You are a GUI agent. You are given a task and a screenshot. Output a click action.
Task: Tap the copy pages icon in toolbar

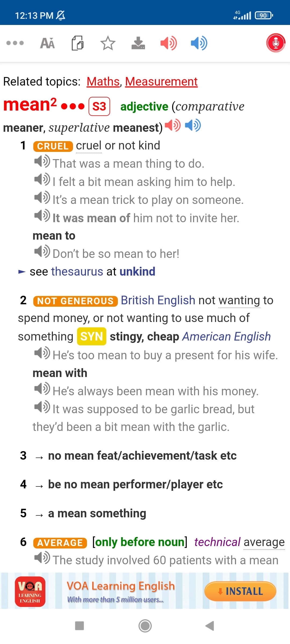pos(77,43)
